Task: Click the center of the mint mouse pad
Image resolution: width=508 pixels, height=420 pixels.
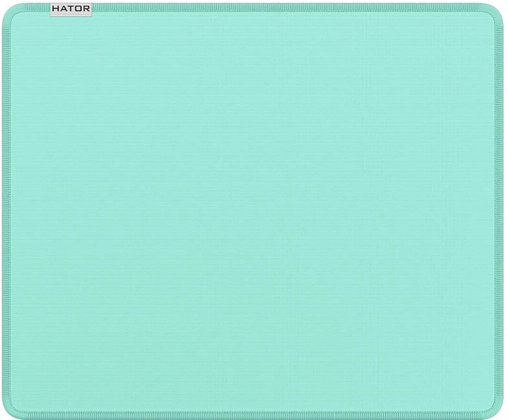Action: pos(254,212)
